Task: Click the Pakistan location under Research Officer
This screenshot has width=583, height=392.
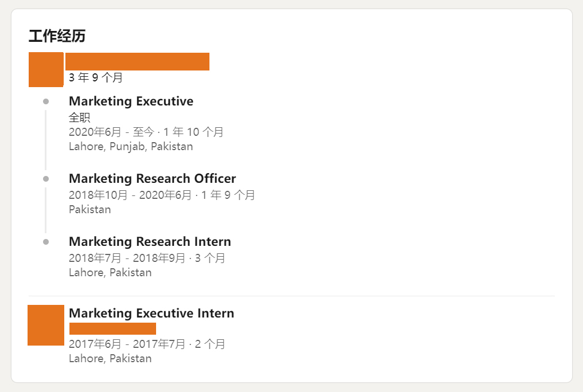Action: [x=90, y=209]
